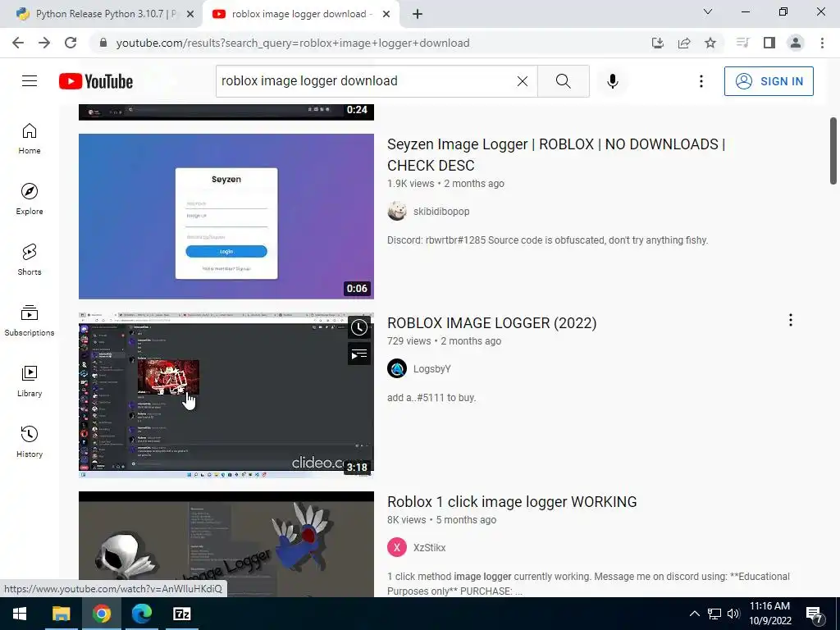
Task: Click LogsbyY channel avatar
Action: [397, 368]
